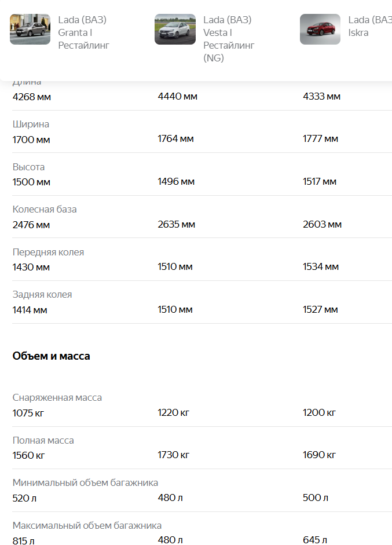Open the Lada Iskra model link
Screen dimensions: 392x545
(x=369, y=26)
